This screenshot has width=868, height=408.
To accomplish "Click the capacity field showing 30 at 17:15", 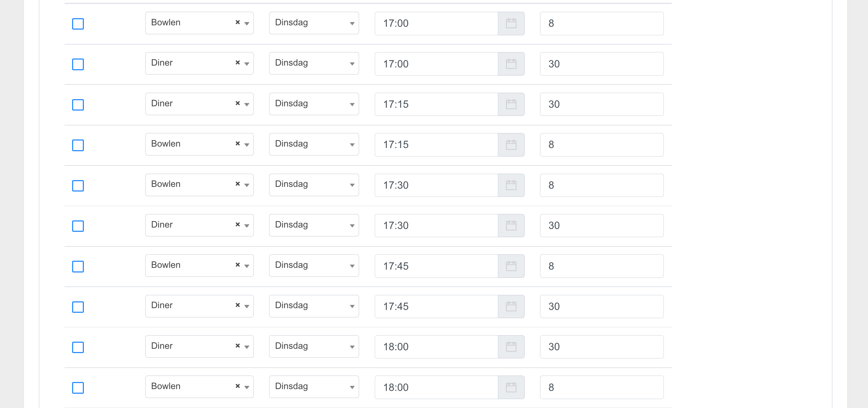I will point(601,104).
